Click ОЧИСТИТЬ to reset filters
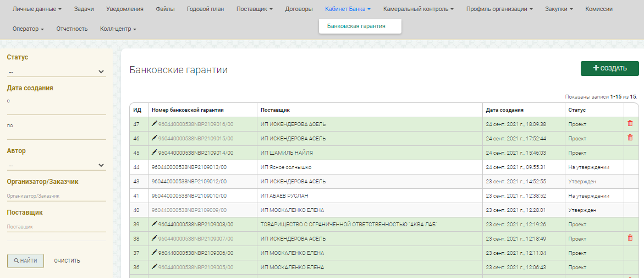This screenshot has height=278, width=644. (x=67, y=261)
